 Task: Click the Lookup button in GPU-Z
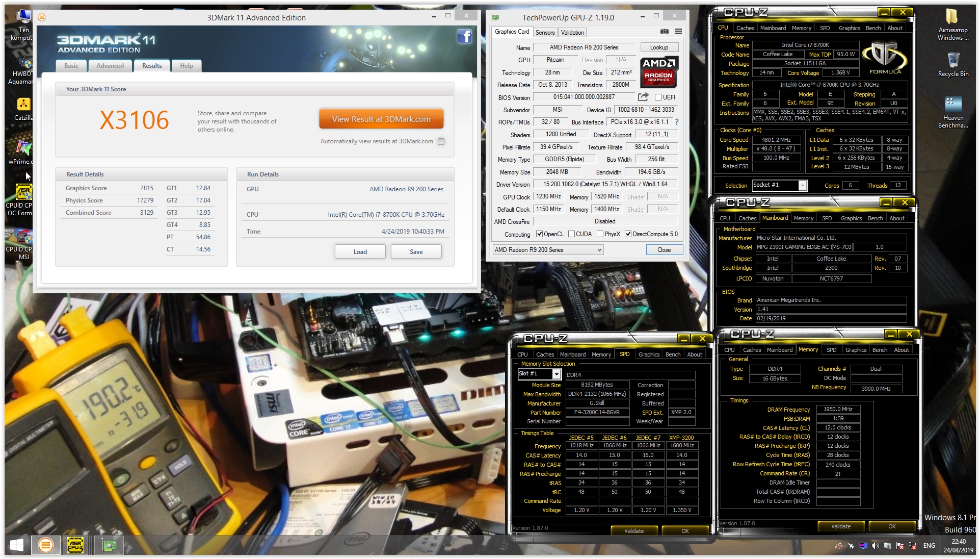[x=659, y=47]
